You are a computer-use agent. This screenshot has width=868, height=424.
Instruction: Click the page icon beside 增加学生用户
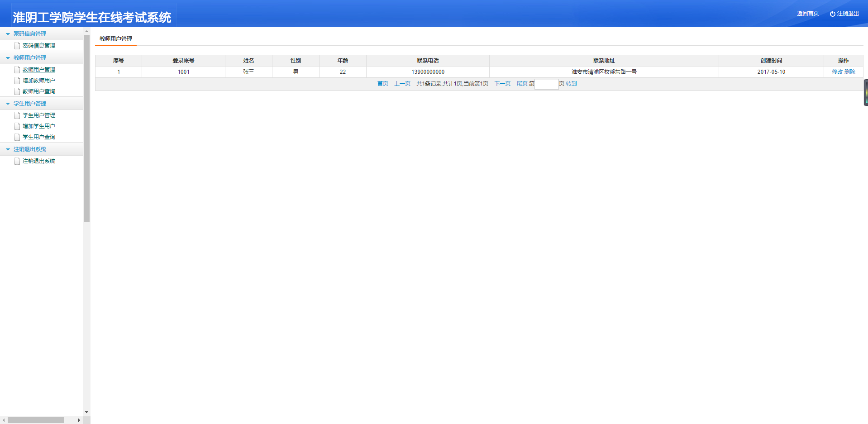point(17,126)
